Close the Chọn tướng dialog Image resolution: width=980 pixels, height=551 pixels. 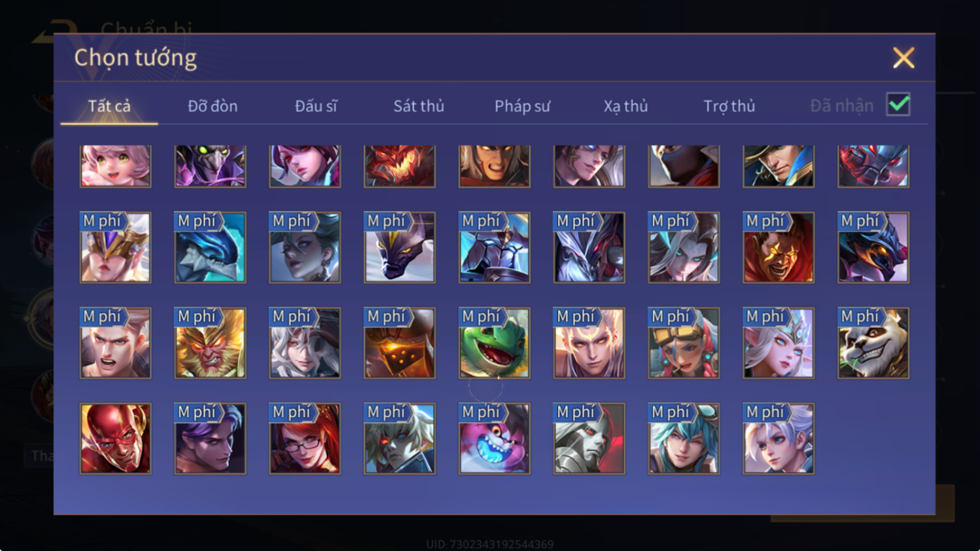tap(903, 58)
